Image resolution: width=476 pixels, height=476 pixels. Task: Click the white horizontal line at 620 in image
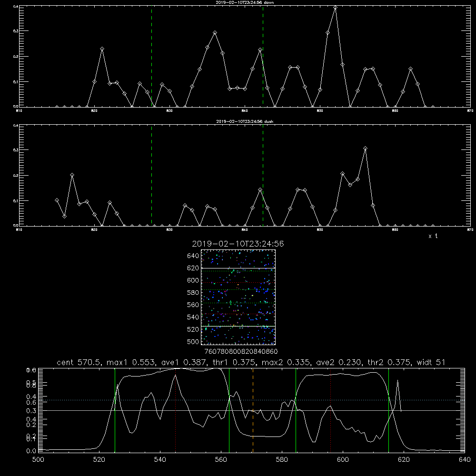point(238,268)
